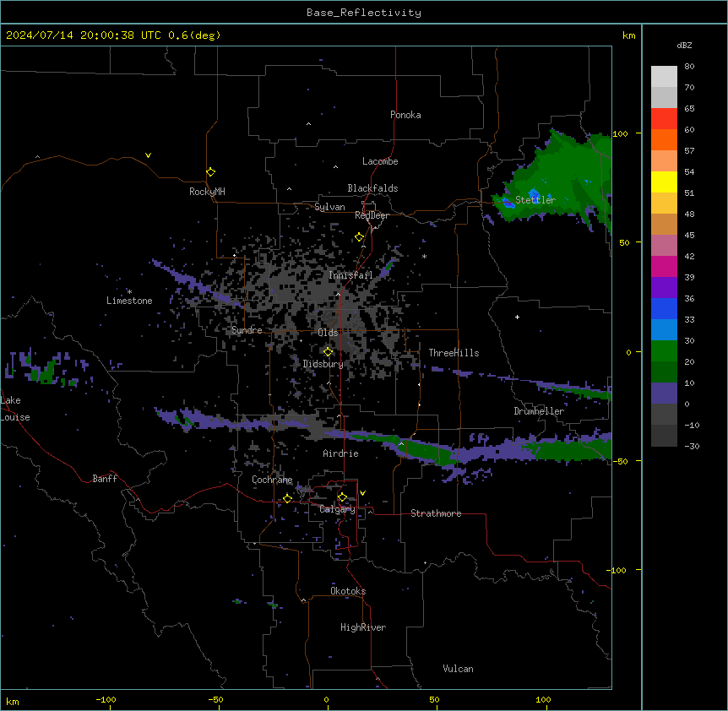Click the Ponoka city label

pos(405,115)
